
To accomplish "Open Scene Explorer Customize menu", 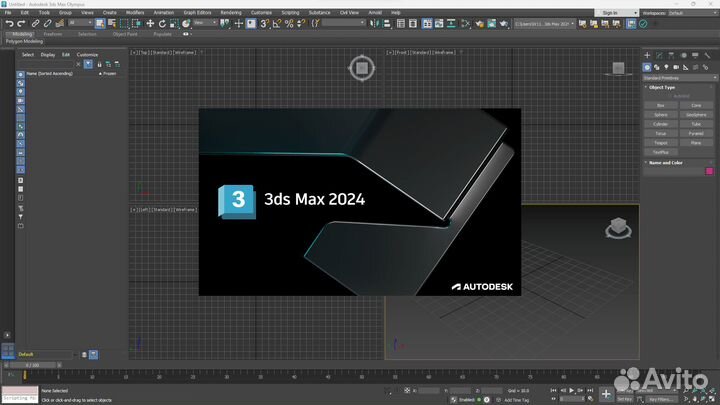I will tap(87, 55).
